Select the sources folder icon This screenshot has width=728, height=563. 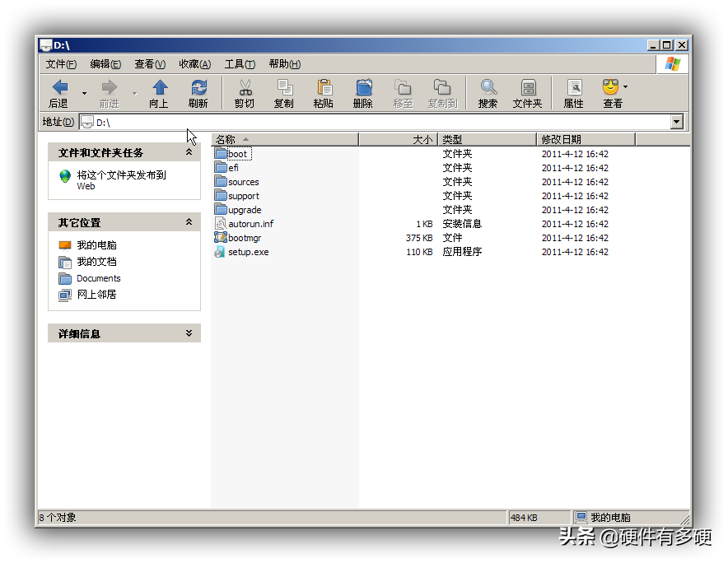221,181
